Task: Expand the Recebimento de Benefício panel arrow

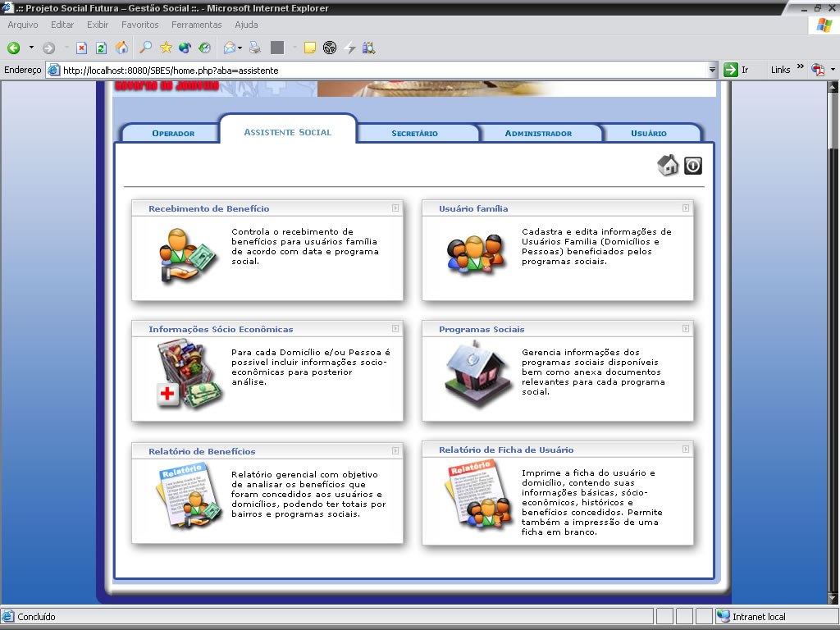Action: coord(395,208)
